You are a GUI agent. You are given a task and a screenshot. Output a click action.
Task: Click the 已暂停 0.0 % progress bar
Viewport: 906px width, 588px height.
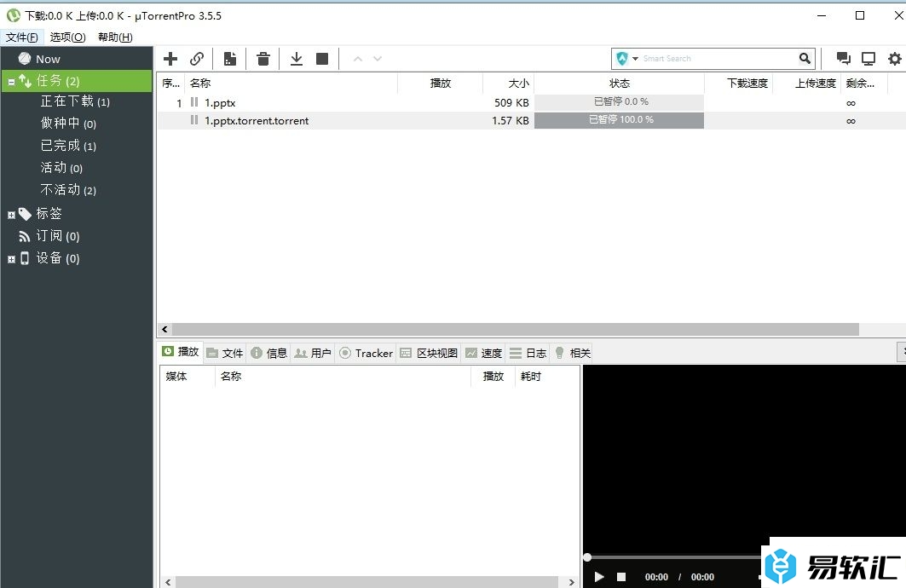coord(620,102)
